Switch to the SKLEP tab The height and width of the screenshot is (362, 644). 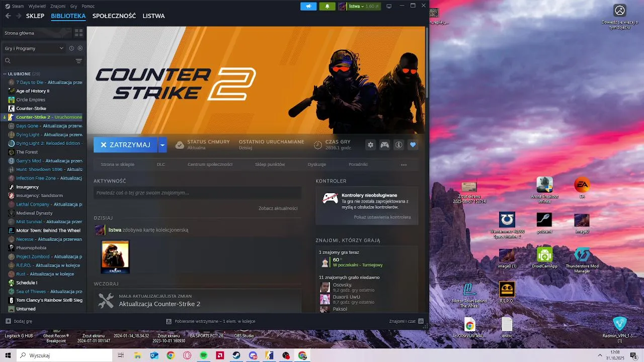point(35,16)
